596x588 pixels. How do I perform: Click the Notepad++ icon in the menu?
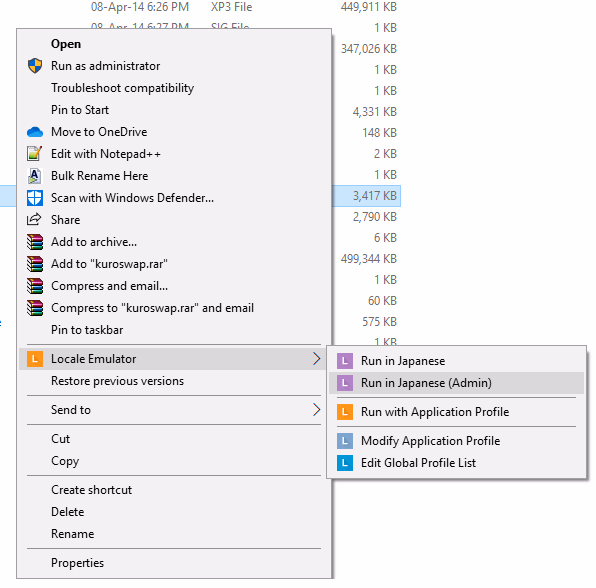pyautogui.click(x=35, y=154)
